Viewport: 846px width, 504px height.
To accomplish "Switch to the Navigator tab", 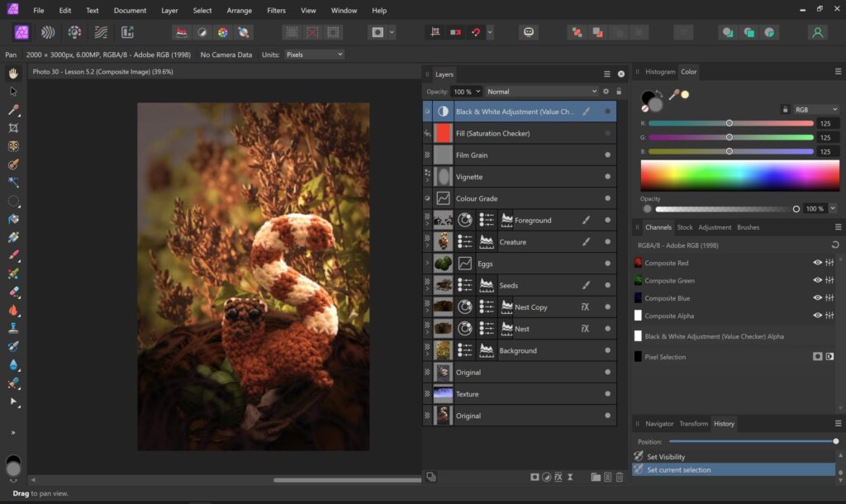I will 658,424.
